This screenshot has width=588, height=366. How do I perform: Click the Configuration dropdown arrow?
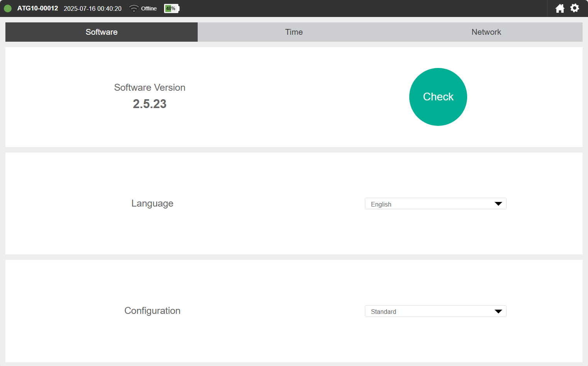point(498,312)
